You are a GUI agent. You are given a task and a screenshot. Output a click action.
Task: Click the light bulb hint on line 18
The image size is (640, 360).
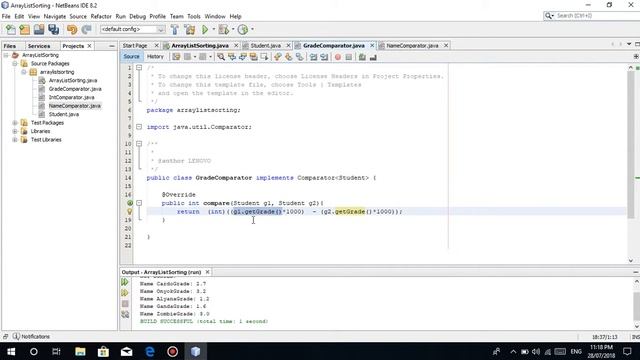tap(129, 211)
